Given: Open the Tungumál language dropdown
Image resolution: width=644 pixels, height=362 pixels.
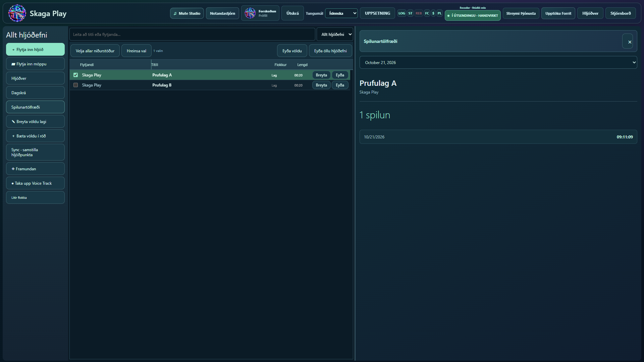Looking at the screenshot, I should pyautogui.click(x=341, y=13).
